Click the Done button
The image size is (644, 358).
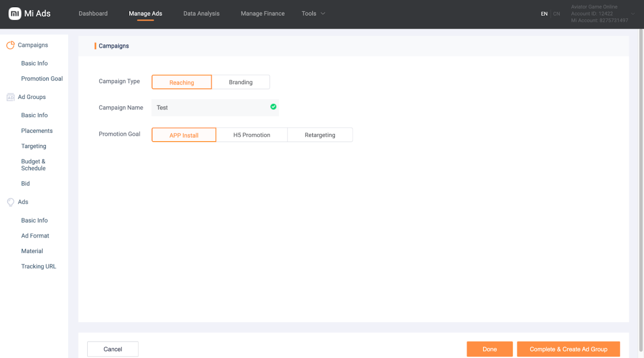click(490, 349)
